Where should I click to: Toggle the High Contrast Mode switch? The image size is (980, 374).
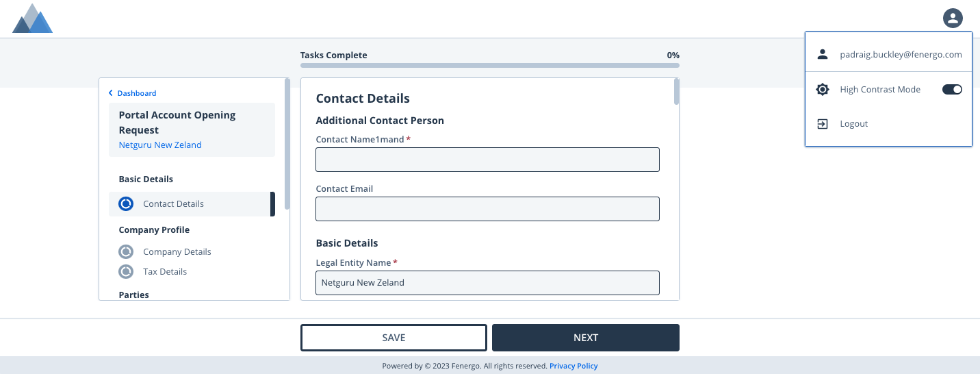[952, 90]
